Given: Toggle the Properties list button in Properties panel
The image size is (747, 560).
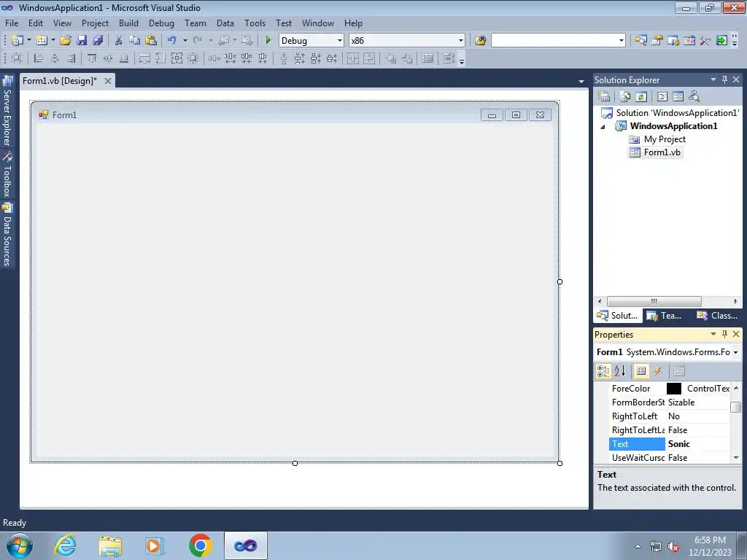Looking at the screenshot, I should [641, 371].
